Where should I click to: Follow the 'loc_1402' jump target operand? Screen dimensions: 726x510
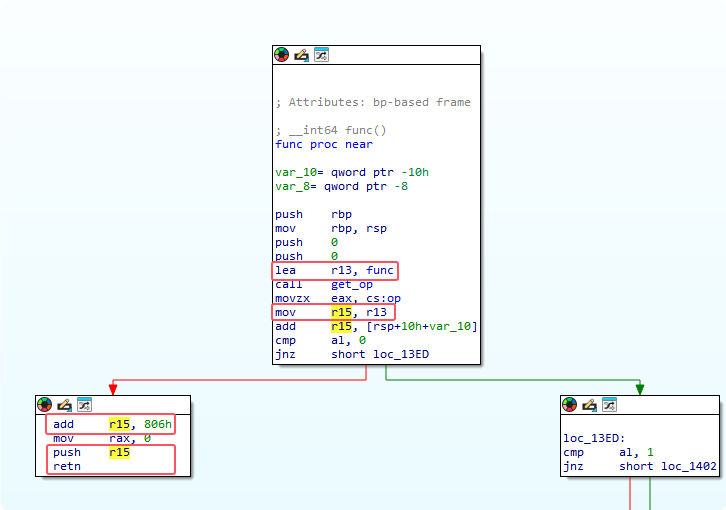tap(689, 466)
